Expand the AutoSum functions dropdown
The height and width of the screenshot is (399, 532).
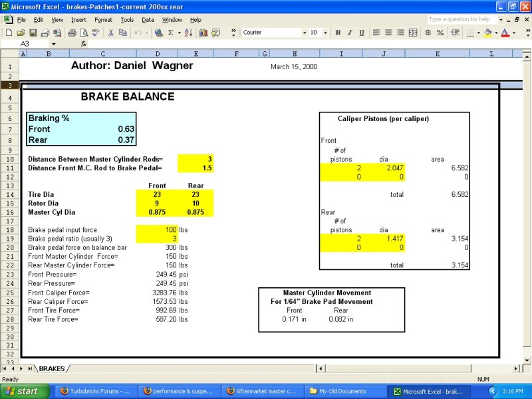tap(179, 33)
